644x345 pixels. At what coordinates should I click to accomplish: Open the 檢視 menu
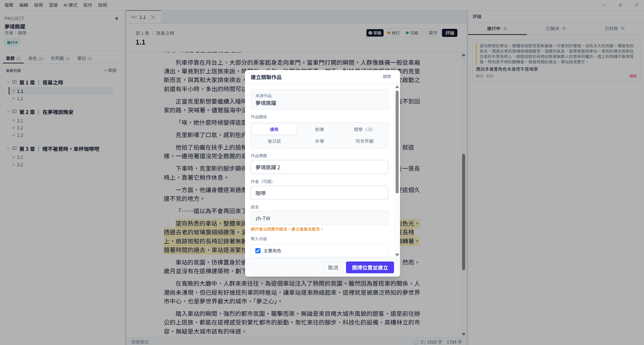(39, 5)
